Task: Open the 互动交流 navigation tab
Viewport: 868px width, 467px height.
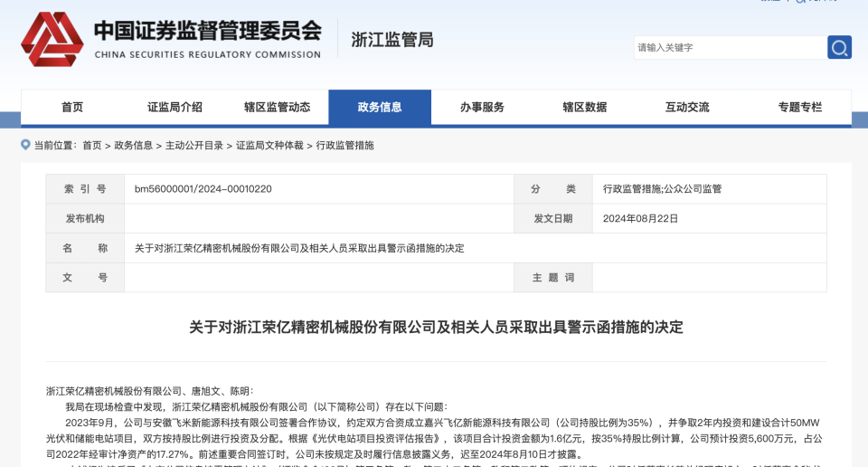Action: pos(687,107)
